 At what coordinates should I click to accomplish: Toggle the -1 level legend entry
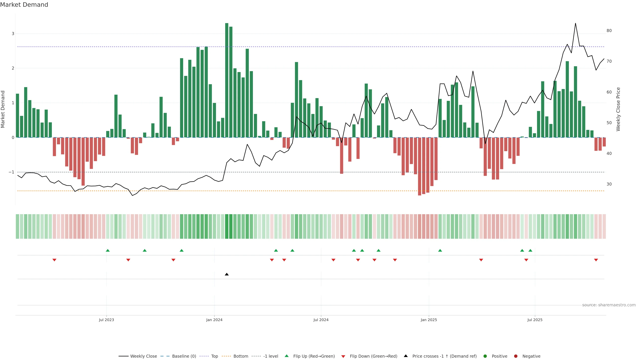click(x=271, y=356)
